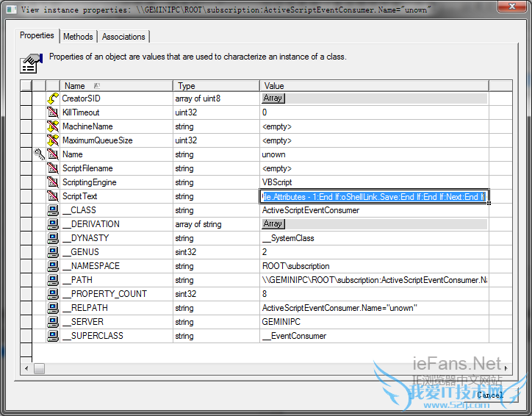Click the ScriptText property icon
This screenshot has width=532, height=416.
(x=53, y=196)
